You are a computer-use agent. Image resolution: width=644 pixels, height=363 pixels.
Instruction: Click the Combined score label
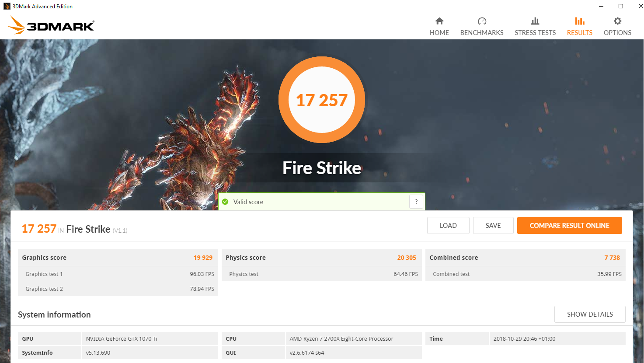tap(453, 258)
